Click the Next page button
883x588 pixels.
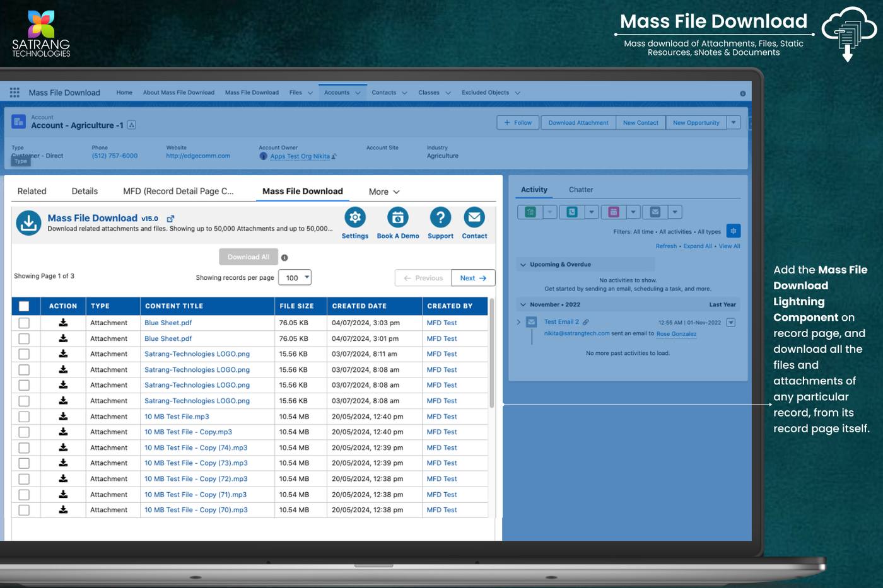[x=473, y=278]
